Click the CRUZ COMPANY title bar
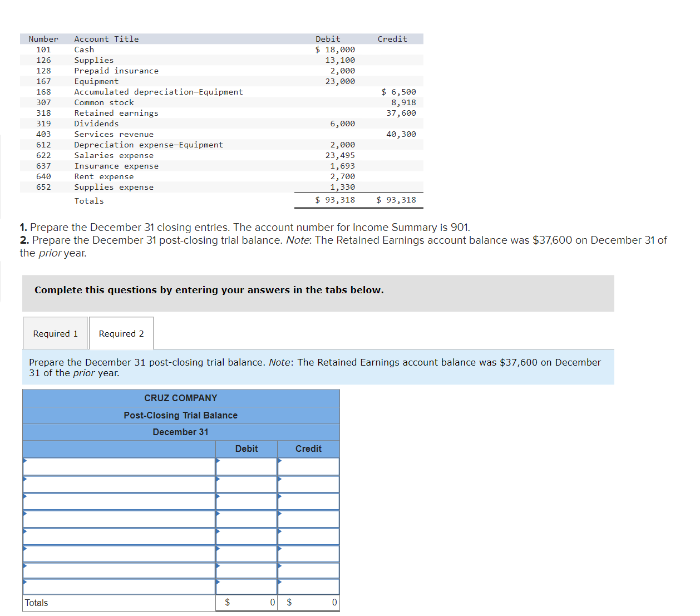Image resolution: width=700 pixels, height=616 pixels. click(180, 398)
